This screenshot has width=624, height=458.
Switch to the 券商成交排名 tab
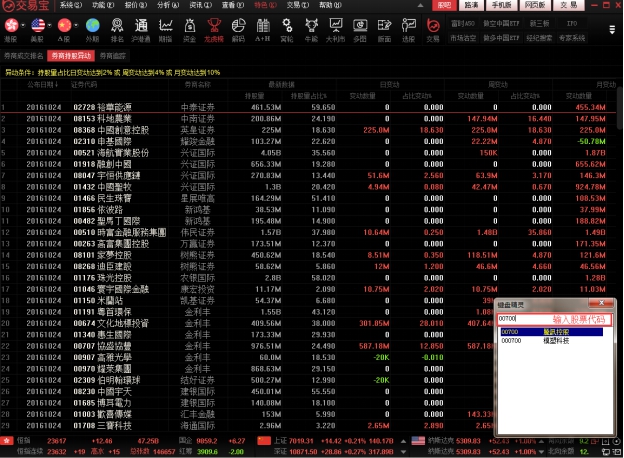click(x=23, y=57)
